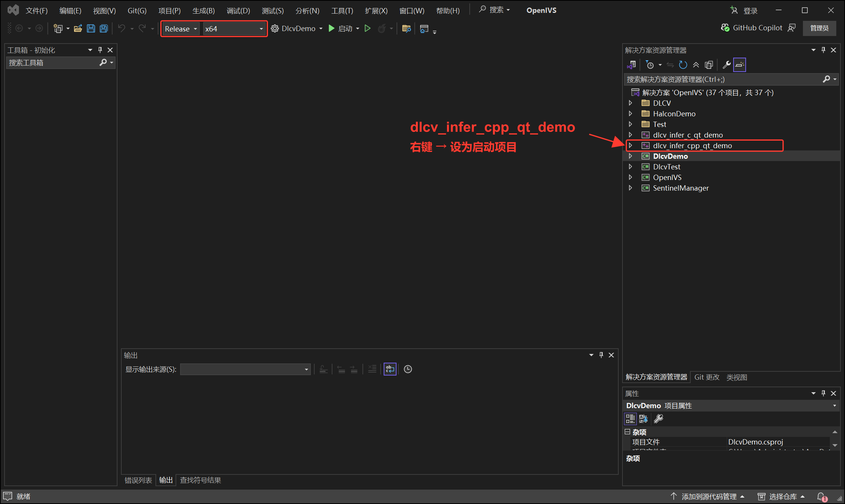The height and width of the screenshot is (504, 845).
Task: Click the New Project icon
Action: [x=58, y=28]
